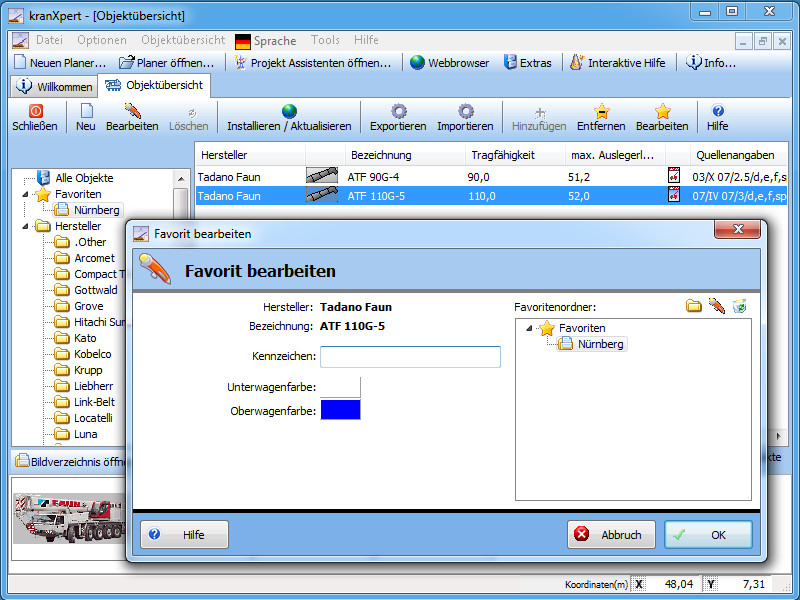The height and width of the screenshot is (600, 800).
Task: Click the Abbruch button
Action: 611,535
